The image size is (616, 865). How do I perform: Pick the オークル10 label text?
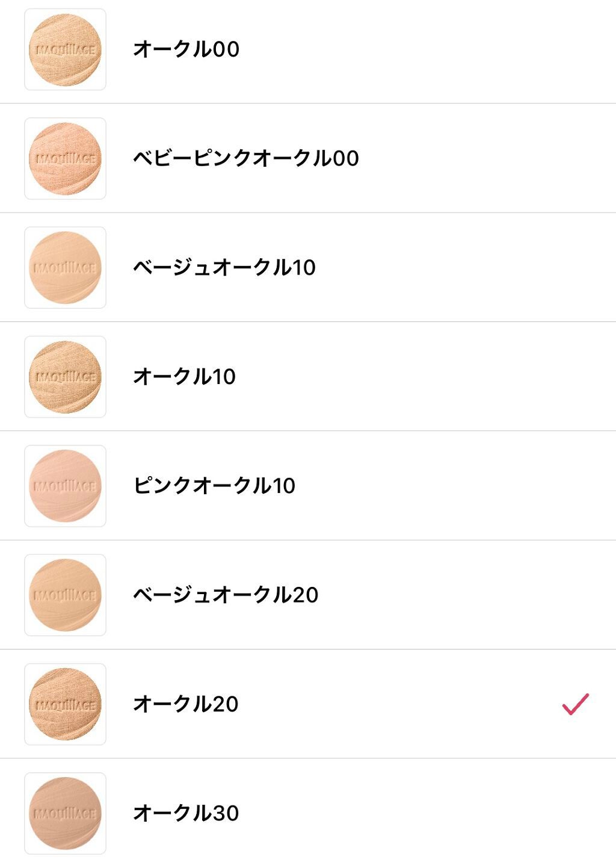click(184, 377)
